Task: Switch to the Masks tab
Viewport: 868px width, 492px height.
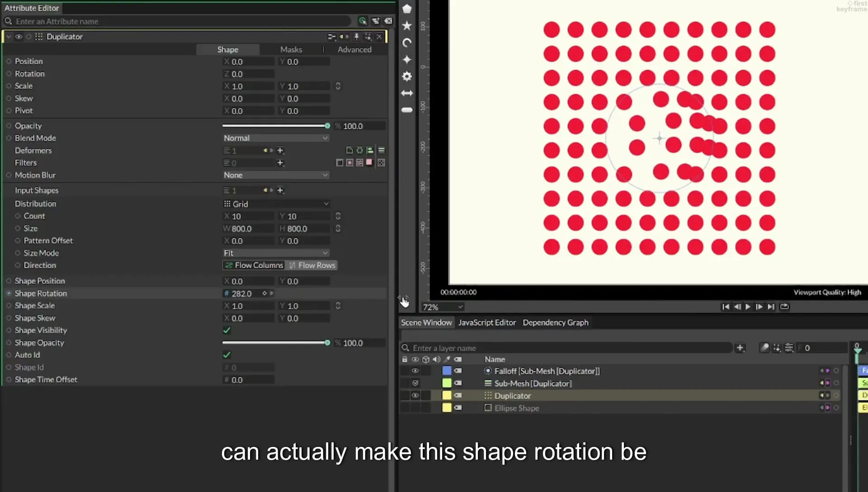Action: point(291,50)
